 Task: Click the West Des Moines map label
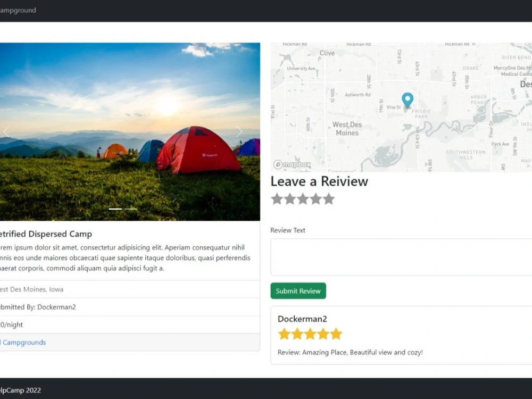pos(347,129)
